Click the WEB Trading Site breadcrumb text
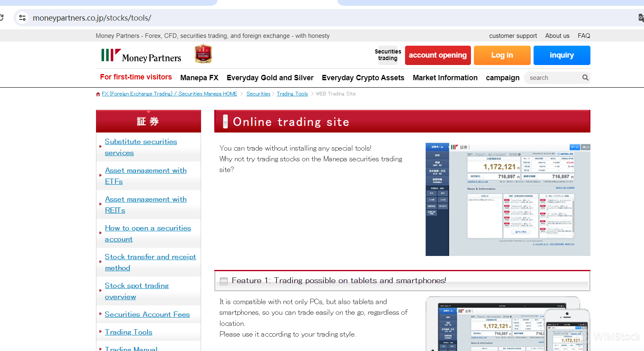Screen dimensions: 644x351 tap(335, 94)
